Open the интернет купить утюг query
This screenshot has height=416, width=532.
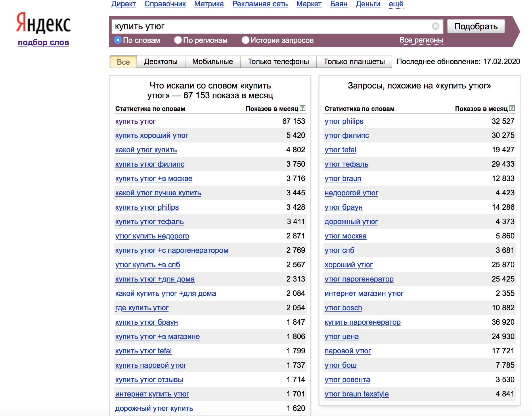(x=152, y=394)
